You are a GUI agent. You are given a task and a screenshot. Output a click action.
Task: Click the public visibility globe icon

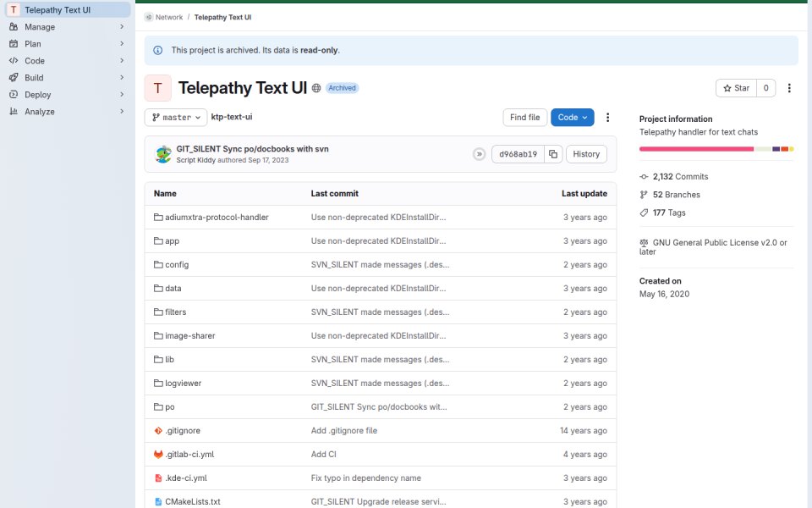[x=316, y=88]
